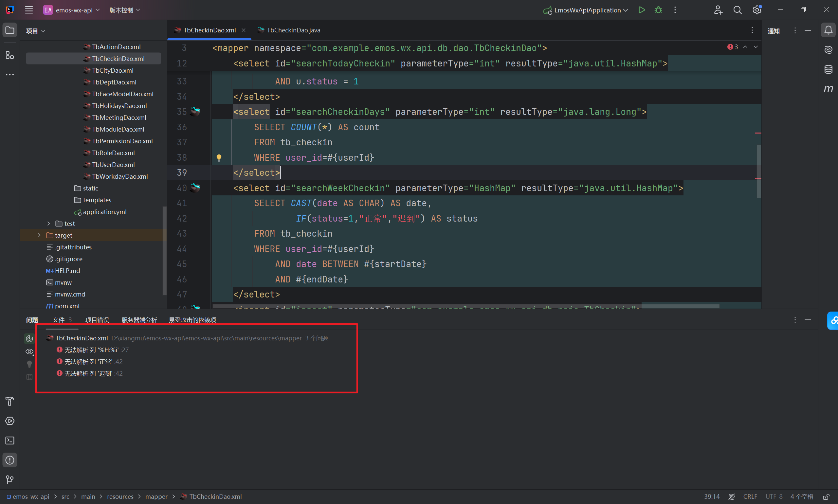Toggle read-only lock in status bar
Image resolution: width=838 pixels, height=504 pixels.
click(x=827, y=496)
